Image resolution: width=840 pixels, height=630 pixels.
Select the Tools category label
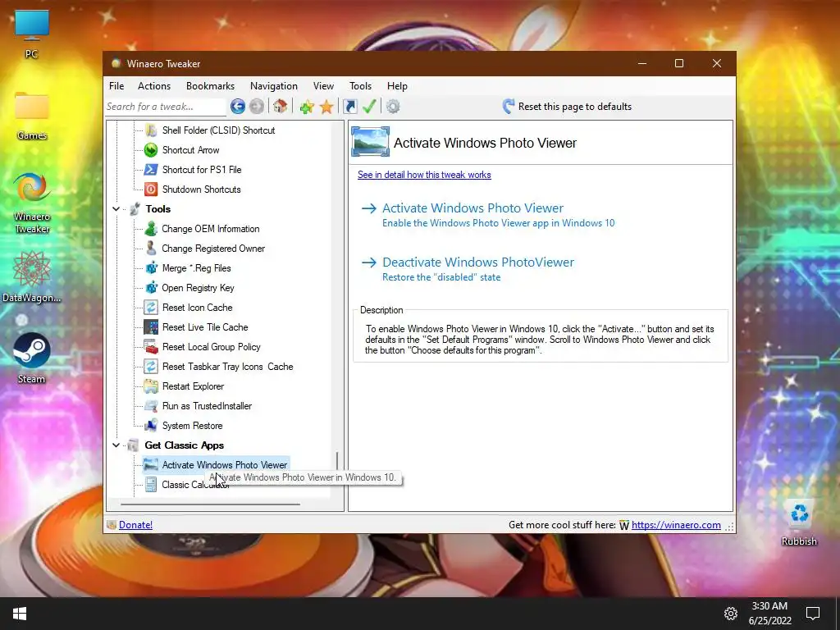(158, 209)
